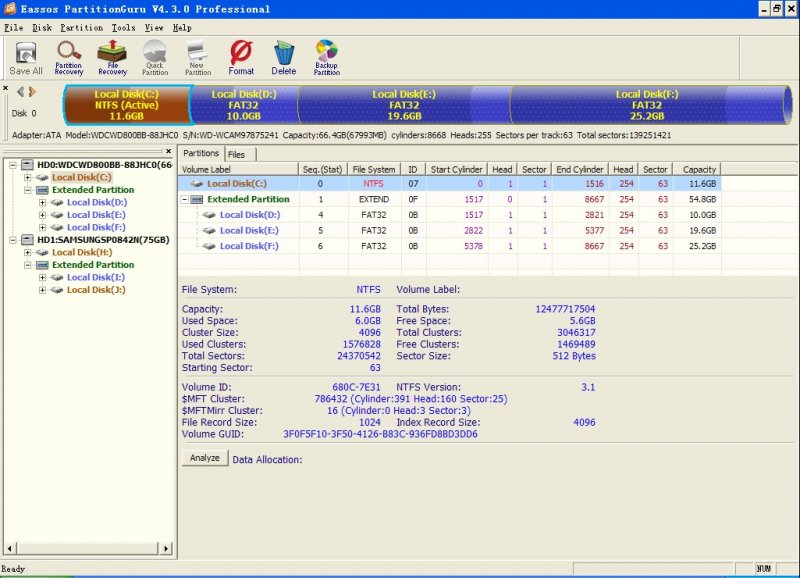Expand Local Disk(D:) in the tree

pyautogui.click(x=42, y=202)
